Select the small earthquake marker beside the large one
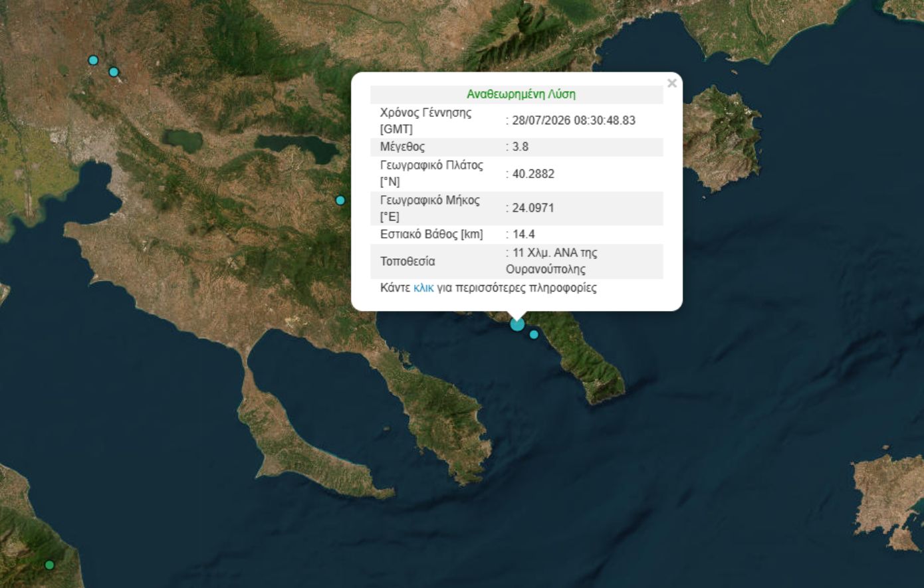Viewport: 924px width, 588px height. pos(534,334)
